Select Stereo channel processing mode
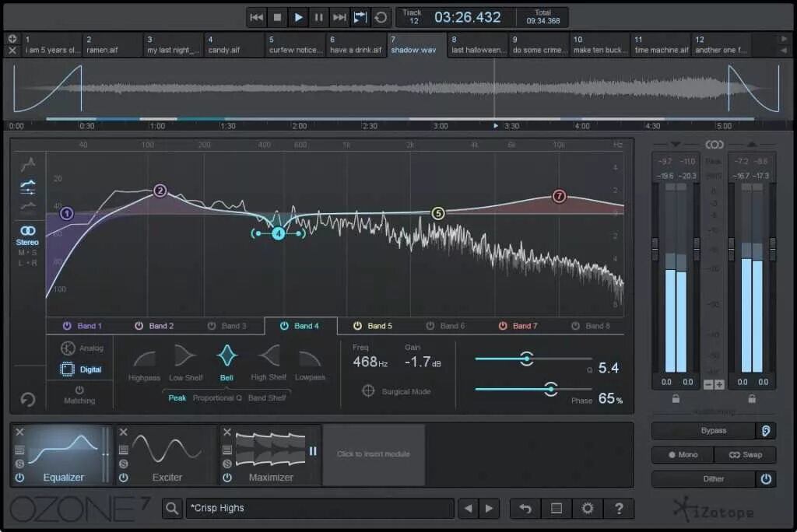This screenshot has width=797, height=532. (27, 236)
